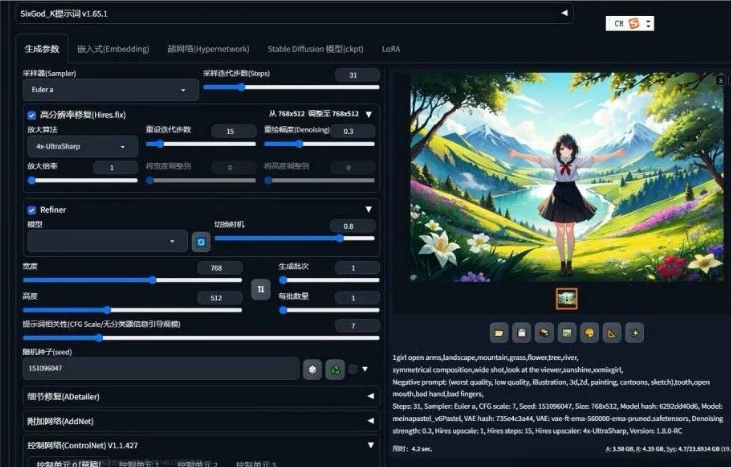Open the Stable Diffusion 模型(ckpt) tab

coord(316,49)
